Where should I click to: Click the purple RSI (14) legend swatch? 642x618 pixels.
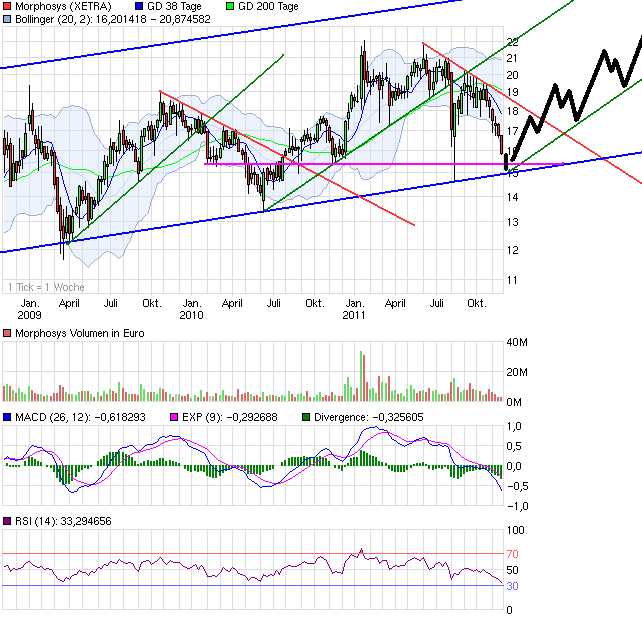7,521
